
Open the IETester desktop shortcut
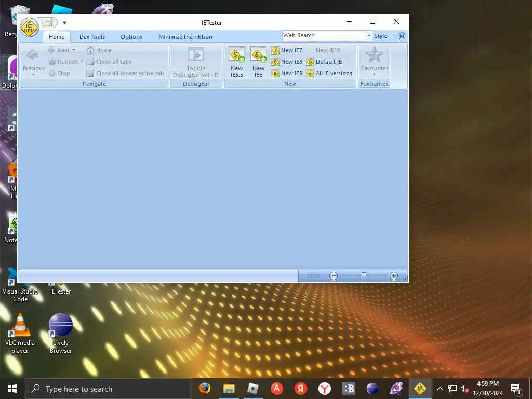60,288
